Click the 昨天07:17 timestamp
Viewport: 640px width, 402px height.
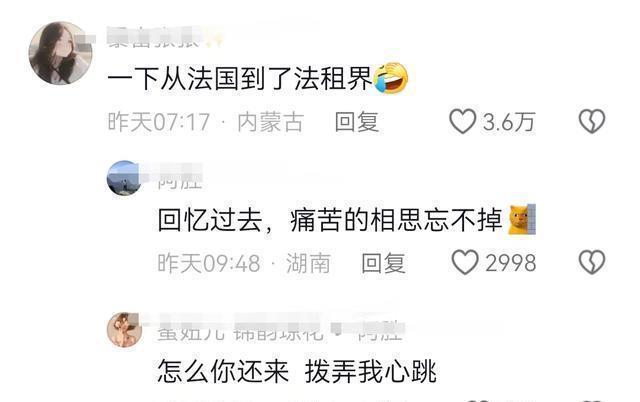tap(159, 122)
